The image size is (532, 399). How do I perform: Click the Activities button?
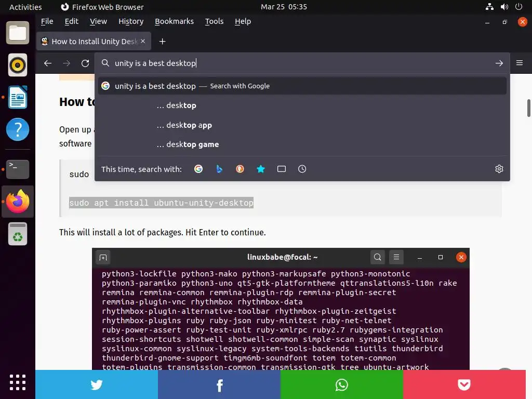25,7
